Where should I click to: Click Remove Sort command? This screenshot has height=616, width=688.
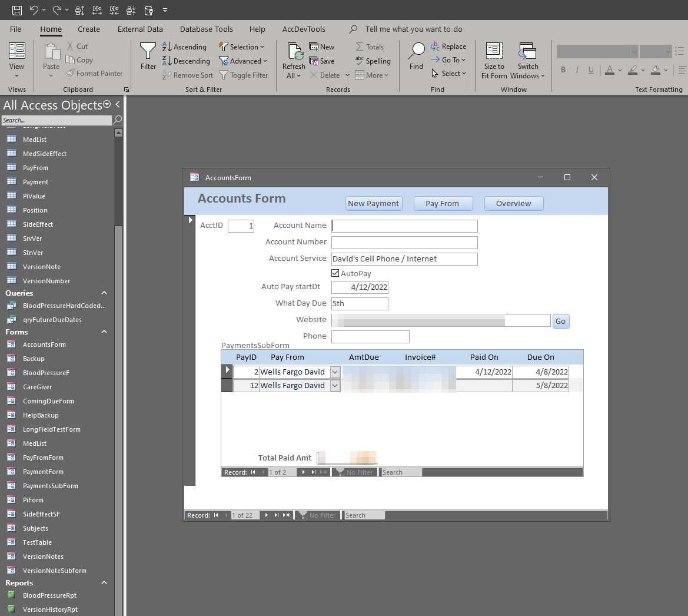pos(188,75)
